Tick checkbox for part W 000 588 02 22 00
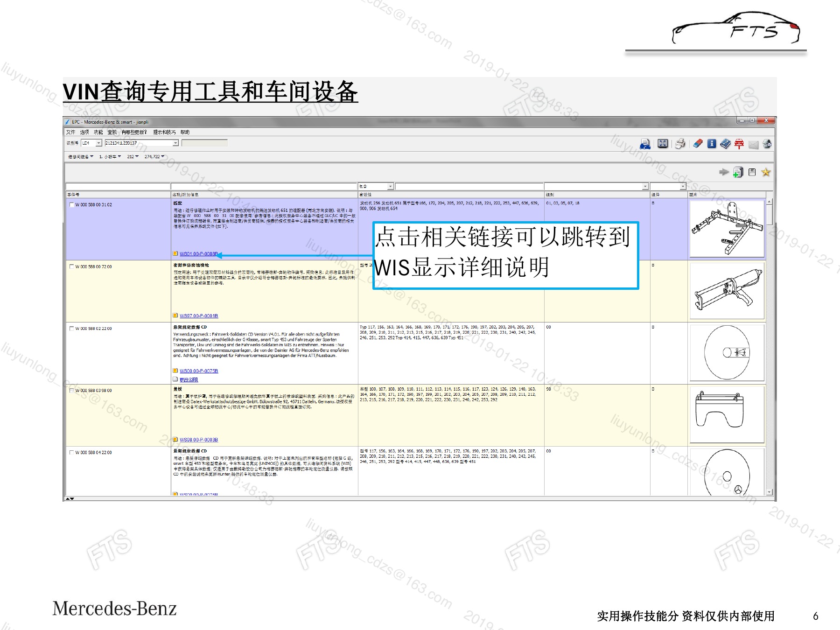This screenshot has width=840, height=630. click(x=71, y=329)
